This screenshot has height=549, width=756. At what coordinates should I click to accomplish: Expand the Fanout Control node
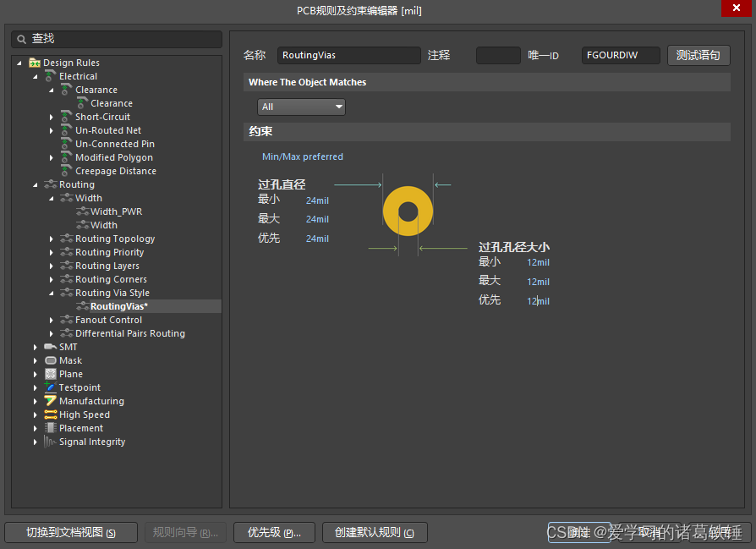pyautogui.click(x=52, y=320)
